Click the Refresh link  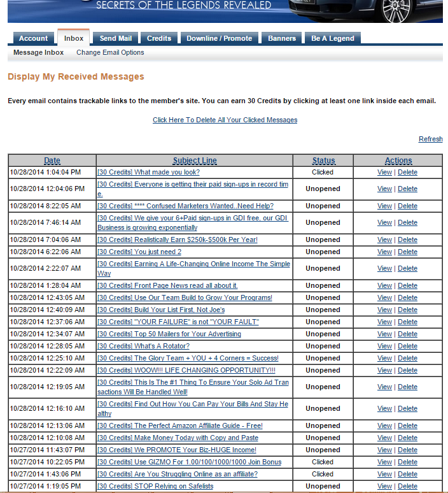430,139
